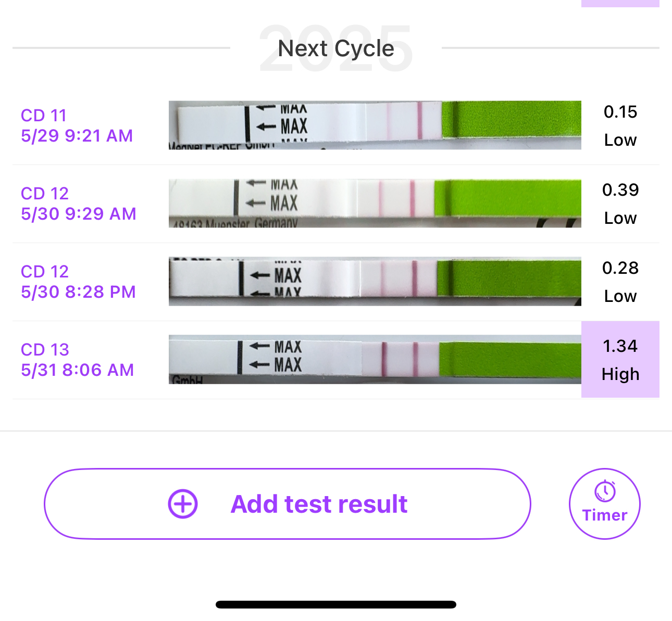672x621 pixels.
Task: Open the CD 13 5/31 8:06 AM entry
Action: click(x=77, y=360)
